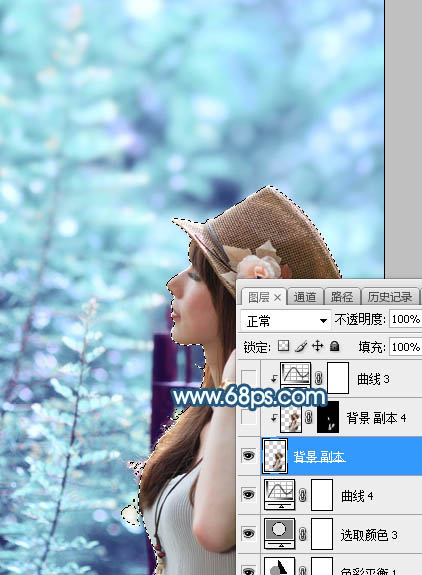Screen dimensions: 422x575
Task: Click the lock position move icon
Action: pyautogui.click(x=317, y=346)
